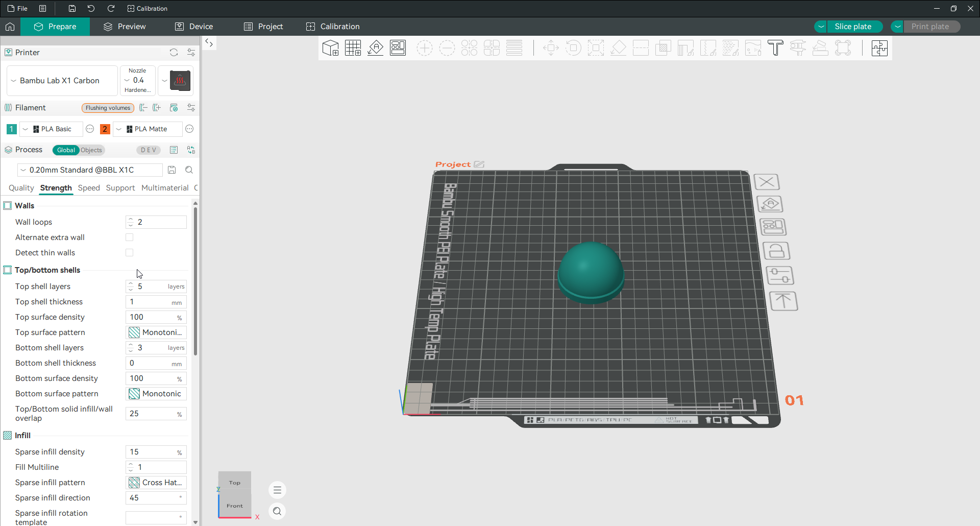Image resolution: width=980 pixels, height=526 pixels.
Task: Click the Auto orient toolbar icon
Action: point(375,48)
